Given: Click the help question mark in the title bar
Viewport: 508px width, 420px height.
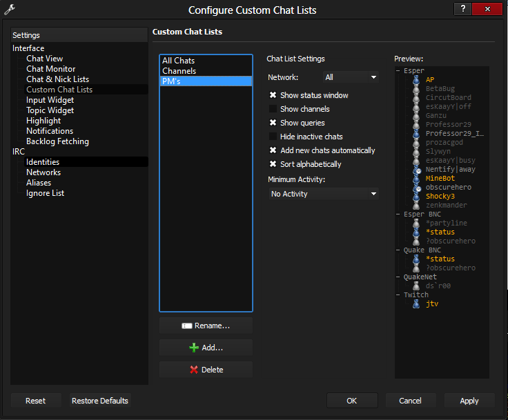Looking at the screenshot, I should 462,9.
